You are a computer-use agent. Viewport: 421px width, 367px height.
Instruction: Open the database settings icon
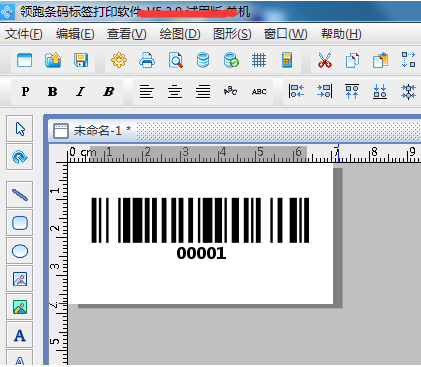pyautogui.click(x=203, y=60)
